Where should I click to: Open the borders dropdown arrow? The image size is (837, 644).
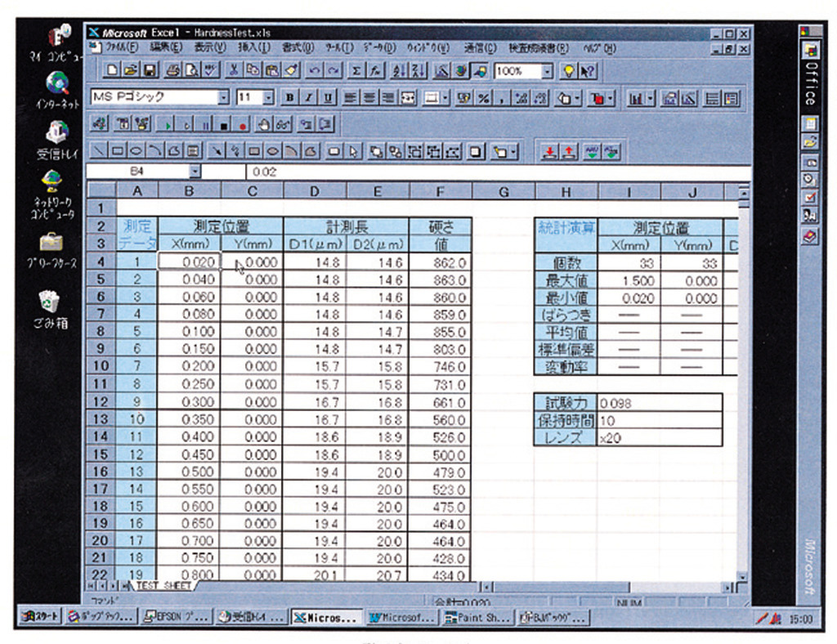pos(445,98)
